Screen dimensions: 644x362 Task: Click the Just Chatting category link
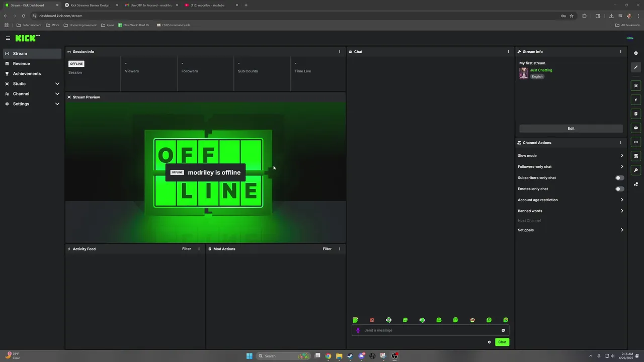coord(541,70)
